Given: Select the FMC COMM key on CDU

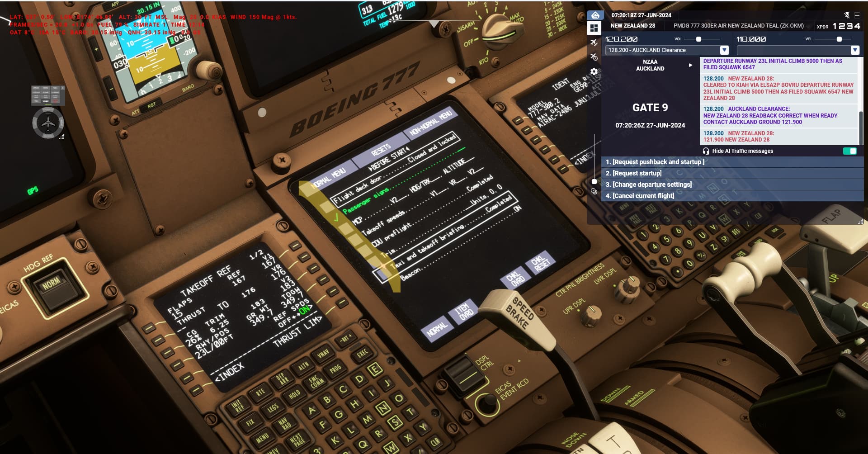Looking at the screenshot, I should point(315,381).
